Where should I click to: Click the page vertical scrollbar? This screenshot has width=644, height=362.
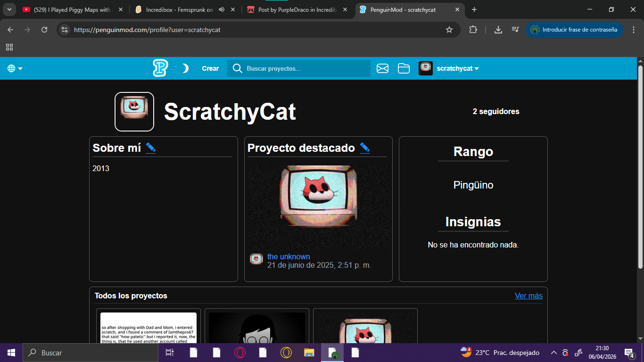point(640,166)
